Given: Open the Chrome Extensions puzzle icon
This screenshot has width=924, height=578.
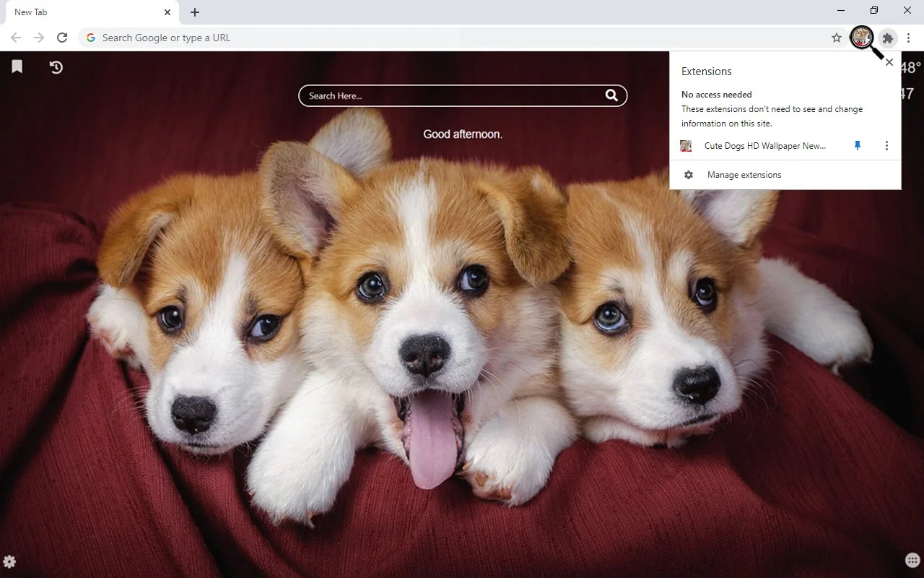Looking at the screenshot, I should click(887, 38).
